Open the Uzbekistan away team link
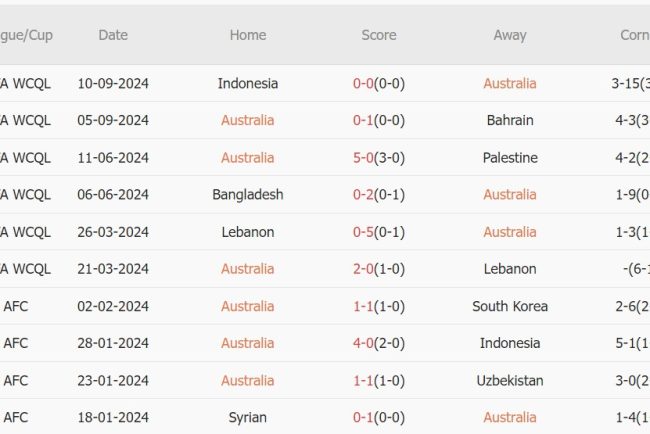The width and height of the screenshot is (650, 434). (510, 380)
